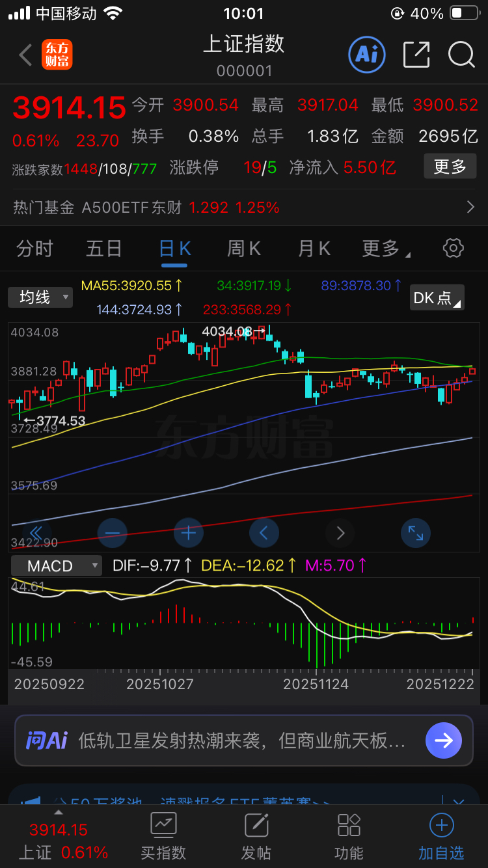Image resolution: width=488 pixels, height=868 pixels.
Task: Tap the DEA:-12.62 value
Action: [249, 565]
